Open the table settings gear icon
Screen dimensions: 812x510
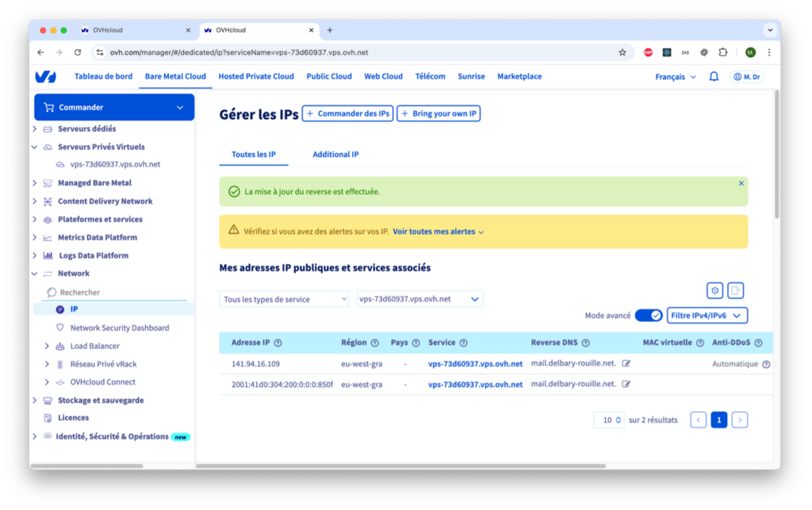[x=714, y=290]
